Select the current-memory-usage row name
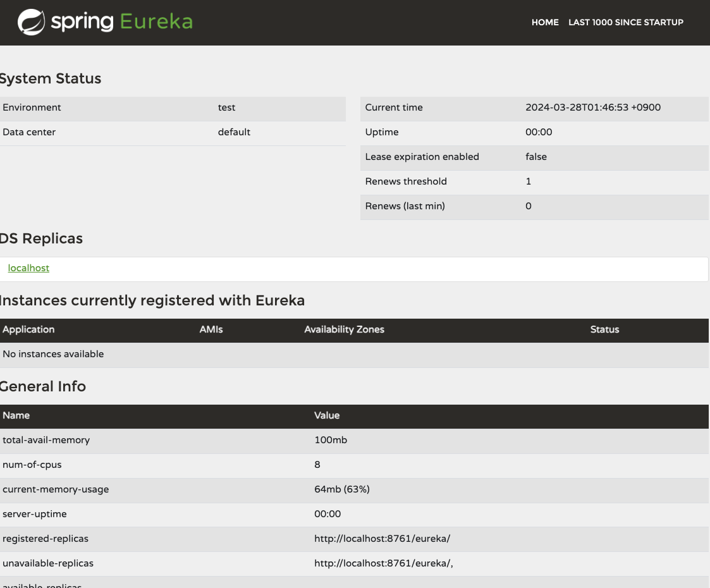The image size is (710, 588). pos(56,489)
